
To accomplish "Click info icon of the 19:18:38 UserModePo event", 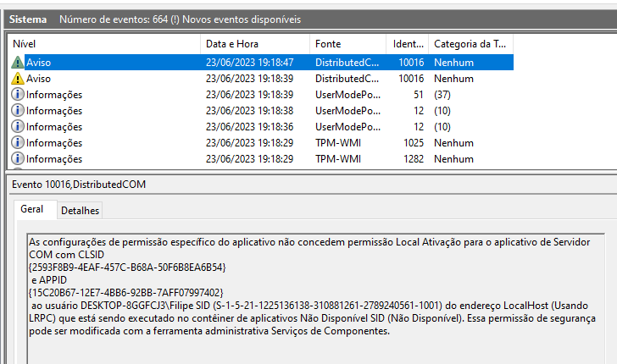I will pyautogui.click(x=17, y=110).
